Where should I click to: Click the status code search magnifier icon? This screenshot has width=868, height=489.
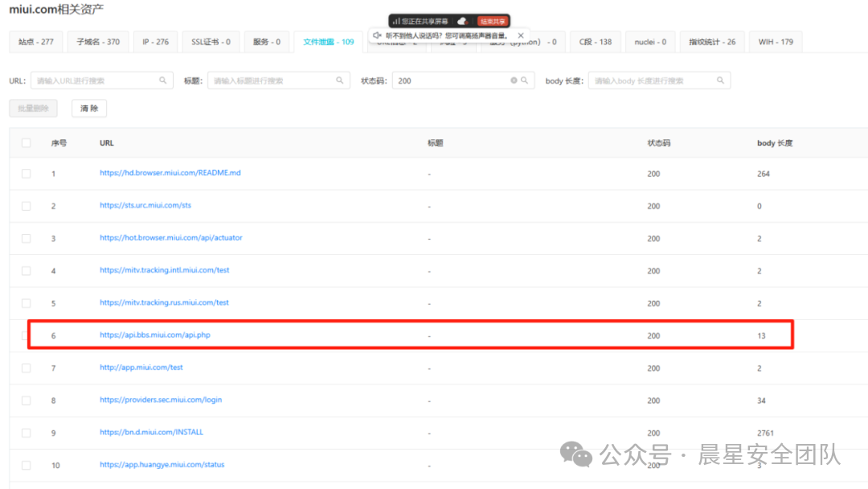click(525, 80)
